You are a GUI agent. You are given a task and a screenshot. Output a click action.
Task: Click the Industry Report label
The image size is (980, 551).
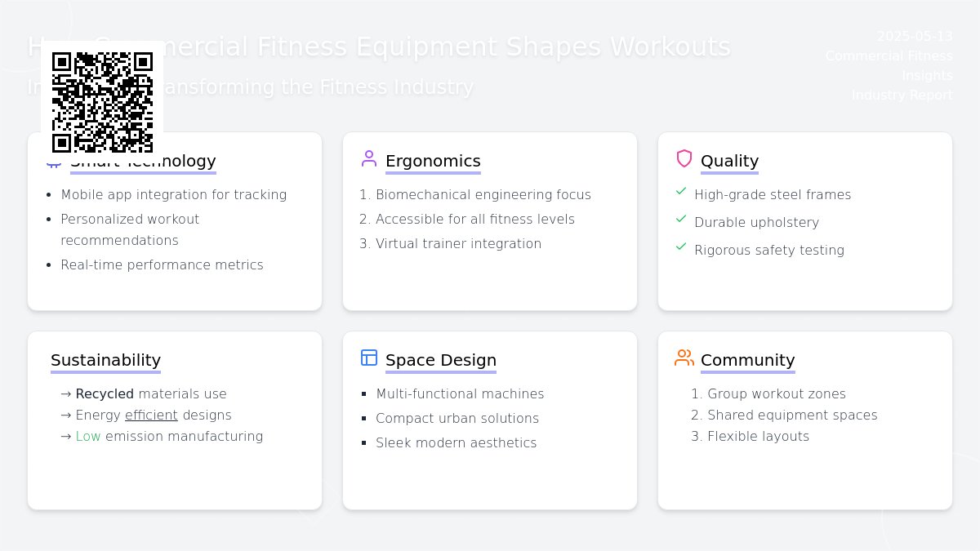pos(902,96)
